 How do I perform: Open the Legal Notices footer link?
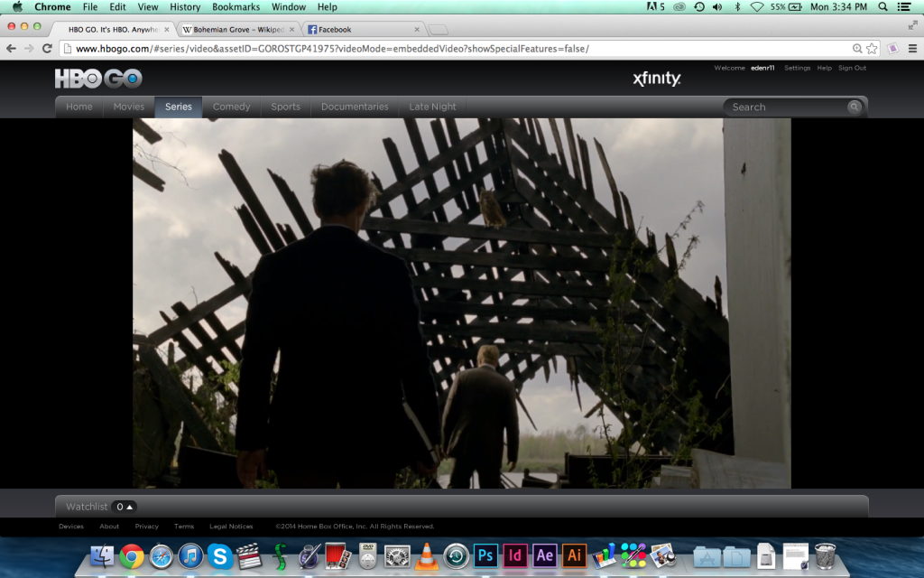231,526
